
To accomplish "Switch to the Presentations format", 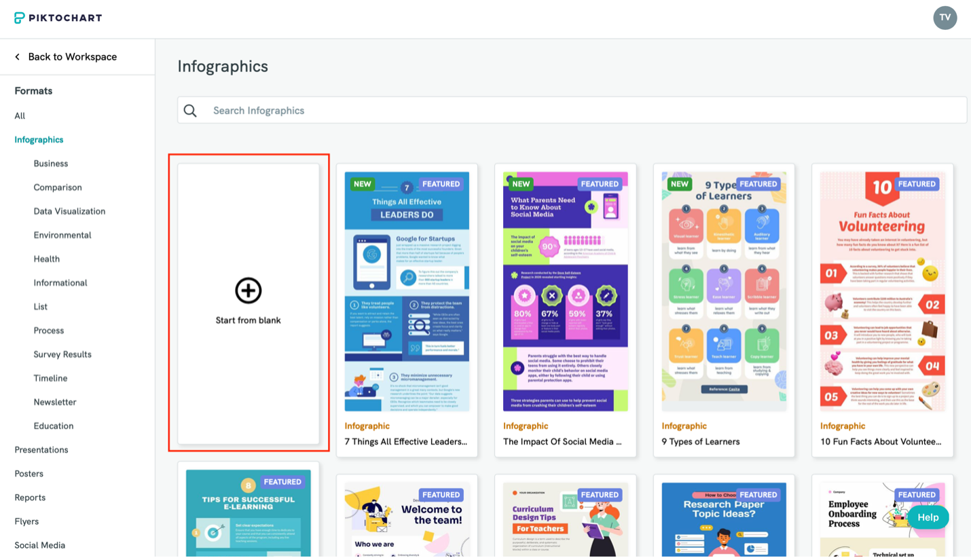I will [41, 449].
